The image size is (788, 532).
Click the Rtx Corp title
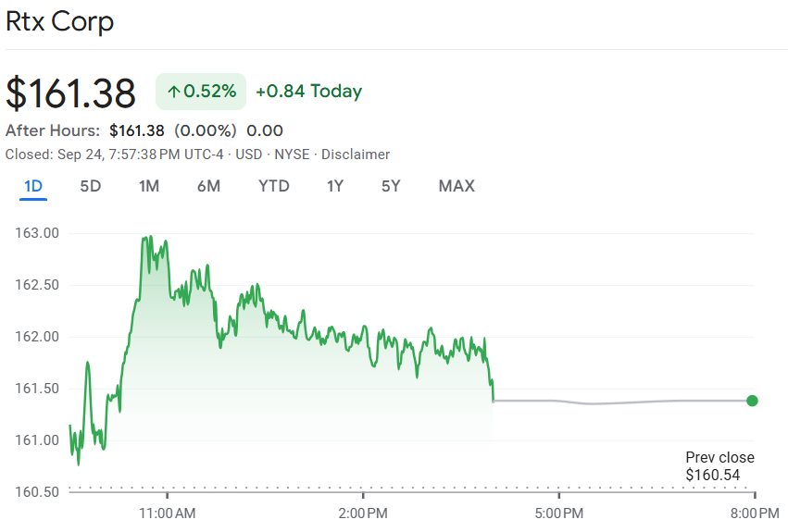(60, 21)
